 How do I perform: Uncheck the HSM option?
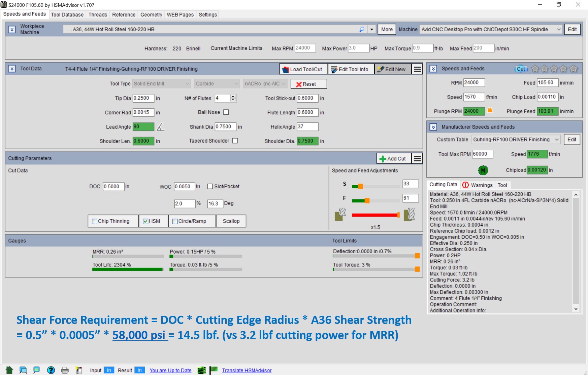tap(145, 221)
